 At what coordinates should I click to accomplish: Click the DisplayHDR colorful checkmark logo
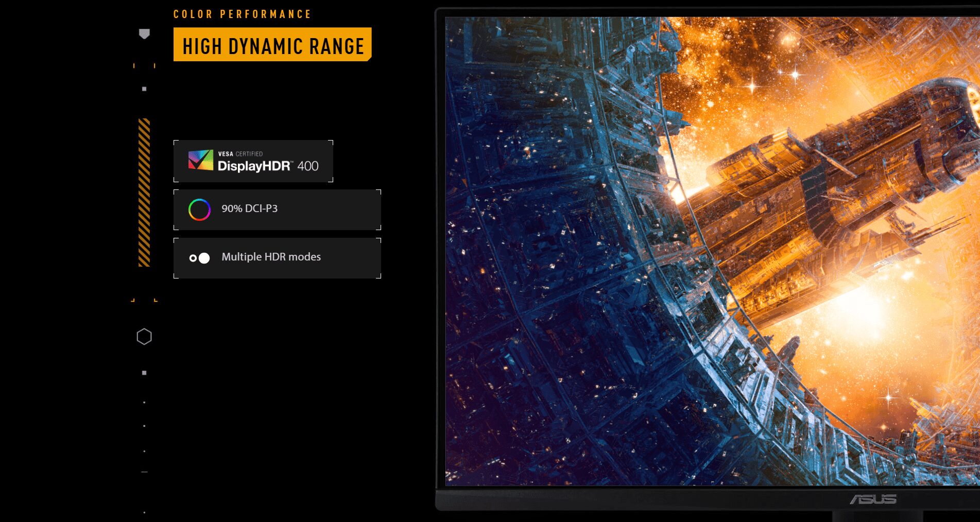click(x=201, y=160)
